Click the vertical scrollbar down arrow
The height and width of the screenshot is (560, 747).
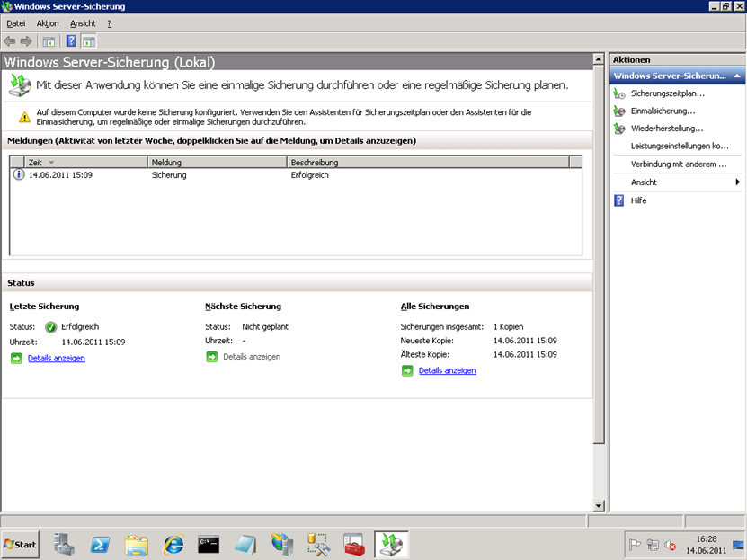pos(599,506)
